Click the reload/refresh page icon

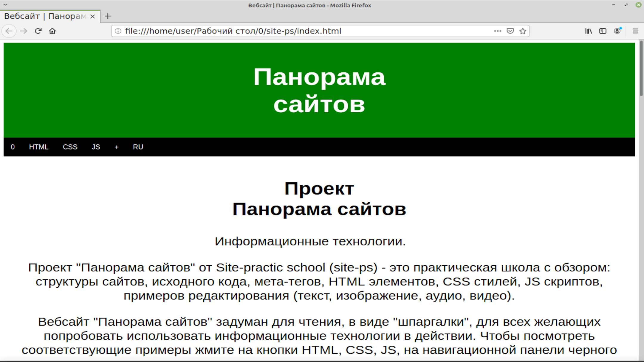coord(38,31)
